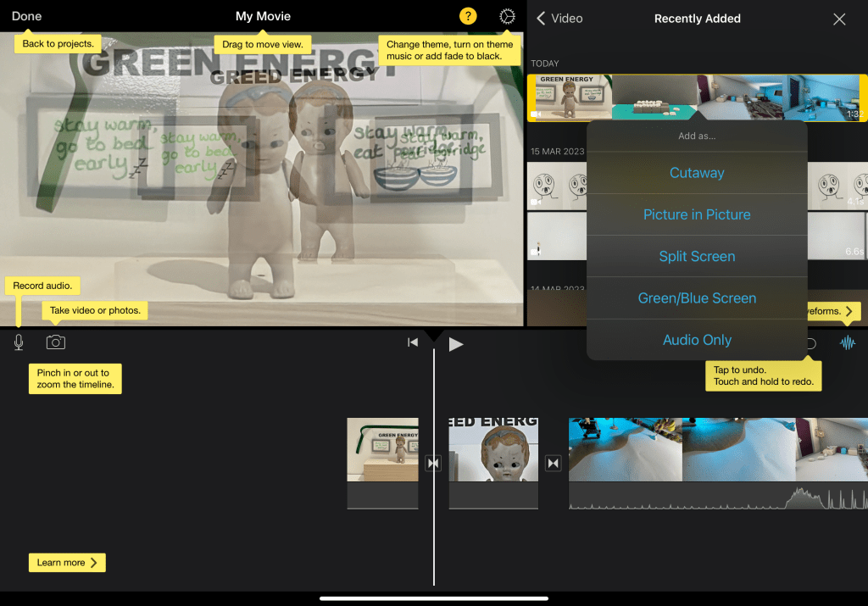Skip to beginning of timeline
Screen dimensions: 868x606
413,343
